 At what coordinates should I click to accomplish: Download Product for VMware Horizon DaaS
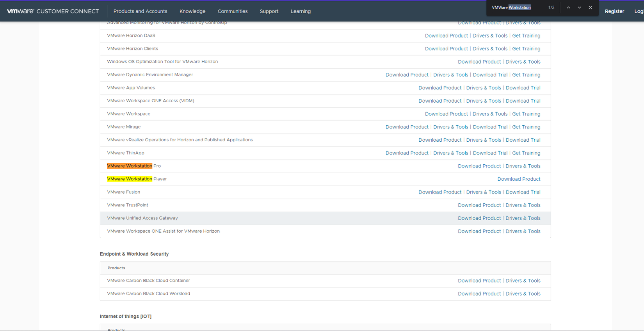pos(447,36)
